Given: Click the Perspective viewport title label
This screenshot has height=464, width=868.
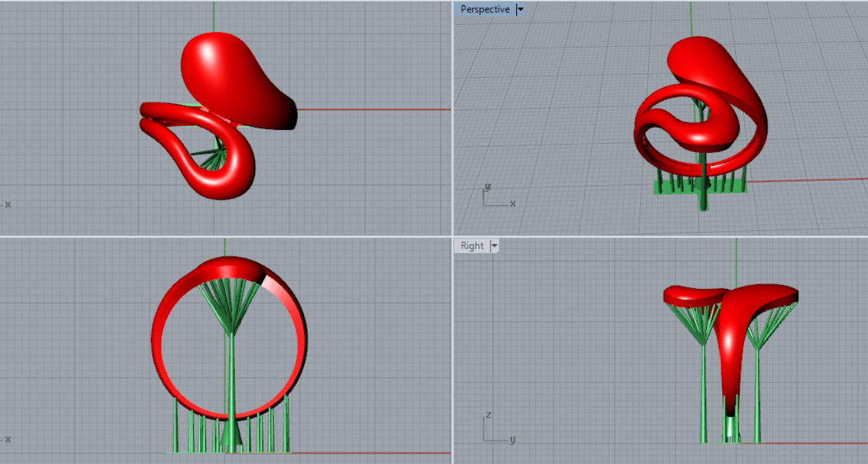Looking at the screenshot, I should pyautogui.click(x=485, y=9).
